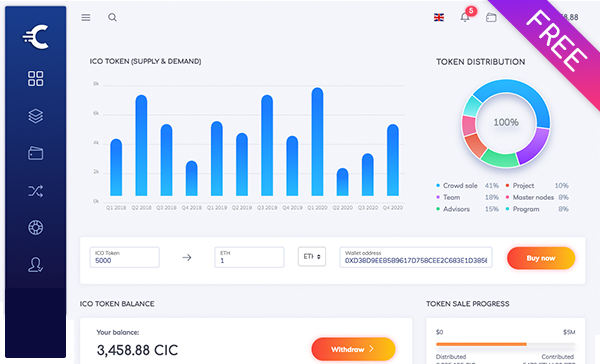Click the Q4 2018 chart bar

(192, 178)
